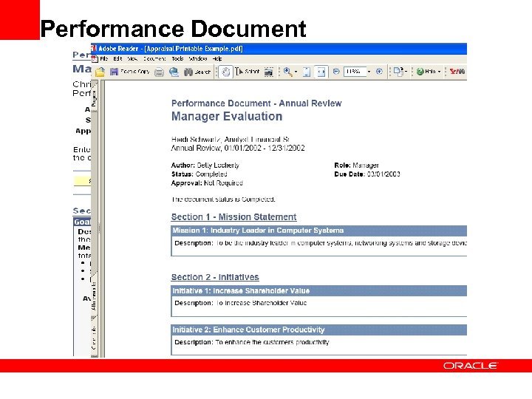Click the Section 2 - Initiatives heading

pyautogui.click(x=215, y=277)
